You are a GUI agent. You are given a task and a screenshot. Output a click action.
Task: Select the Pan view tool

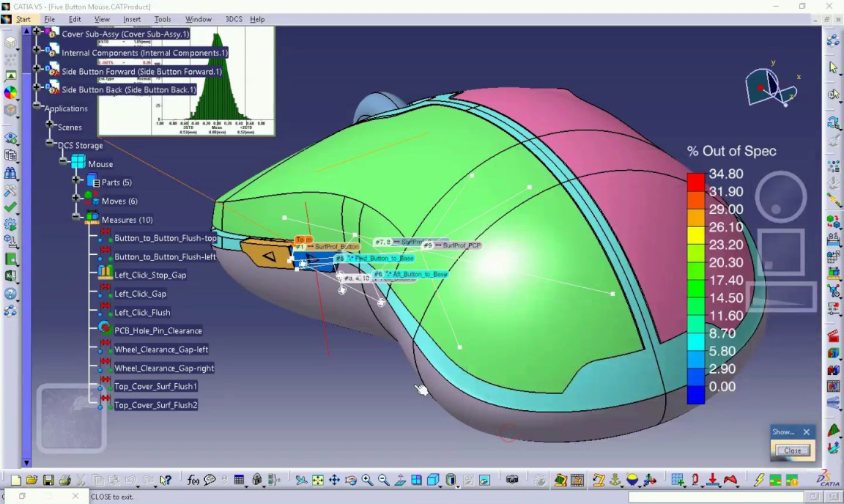pyautogui.click(x=334, y=481)
